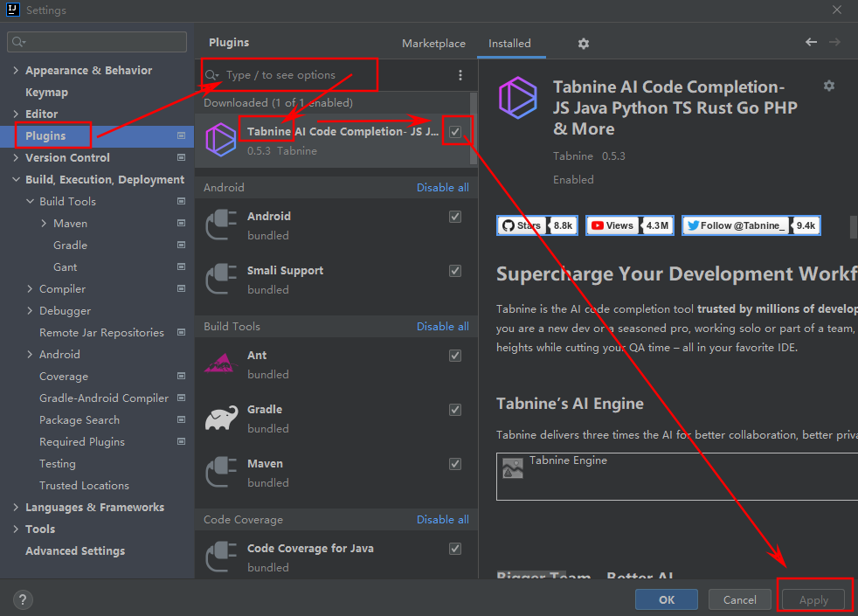Screen dimensions: 858x616
Task: Expand the Version Control node
Action: click(16, 157)
